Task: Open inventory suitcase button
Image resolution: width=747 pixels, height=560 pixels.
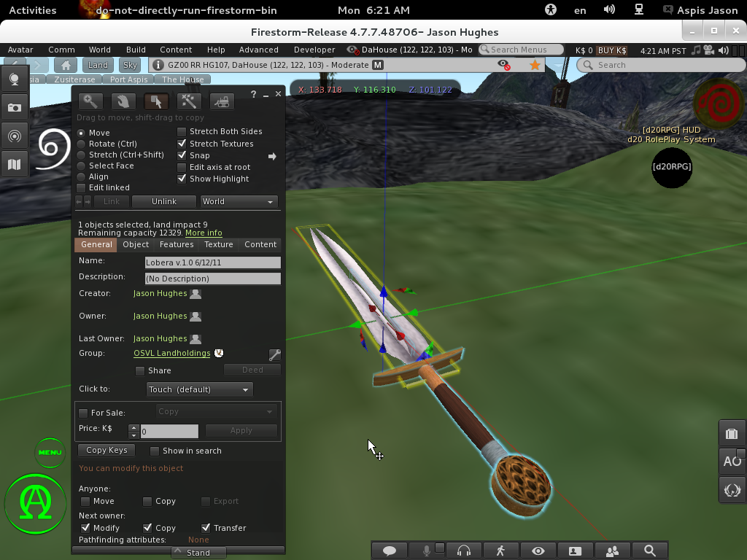Action: click(732, 434)
